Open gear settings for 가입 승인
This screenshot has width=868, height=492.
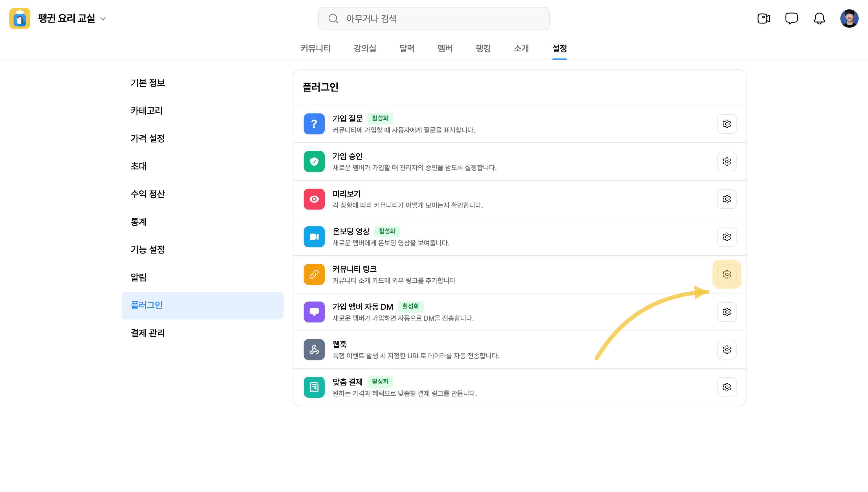(x=727, y=161)
